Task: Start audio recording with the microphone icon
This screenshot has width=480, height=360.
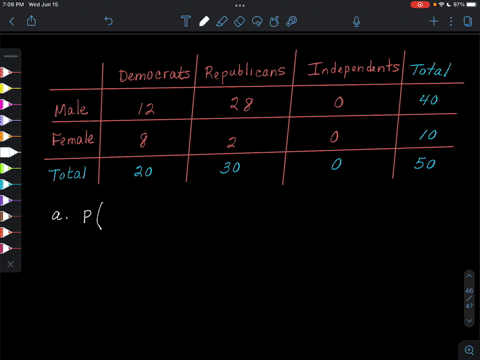Action: pos(356,22)
